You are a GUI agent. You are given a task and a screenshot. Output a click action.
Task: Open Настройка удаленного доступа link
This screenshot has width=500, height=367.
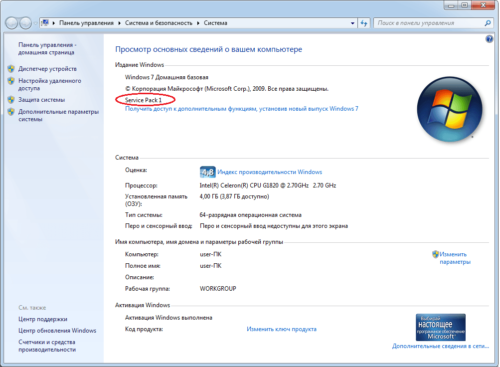click(49, 84)
